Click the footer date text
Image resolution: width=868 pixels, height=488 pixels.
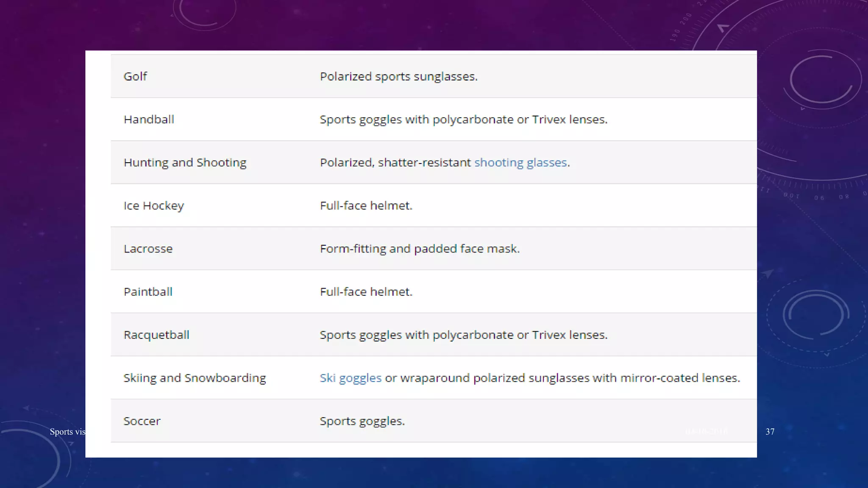[706, 432]
